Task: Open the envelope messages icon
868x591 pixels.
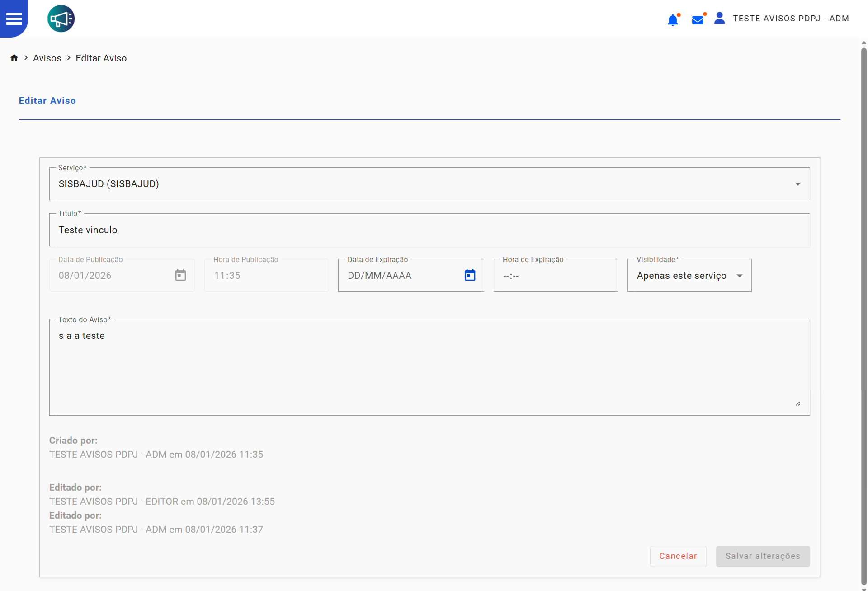Action: click(x=698, y=20)
